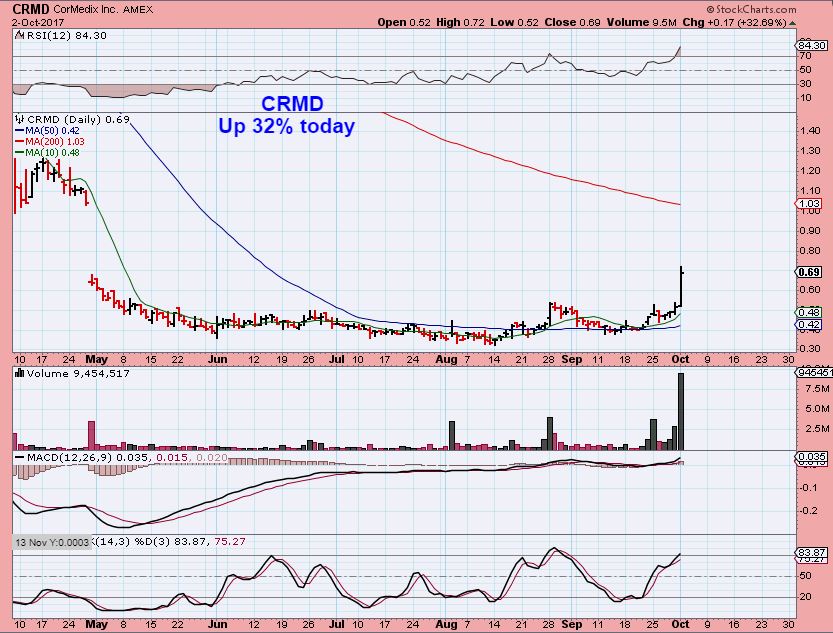Viewport: 833px width, 633px height.
Task: Click the 13 Nov Y:0.0003 tooltip box
Action: pos(52,542)
